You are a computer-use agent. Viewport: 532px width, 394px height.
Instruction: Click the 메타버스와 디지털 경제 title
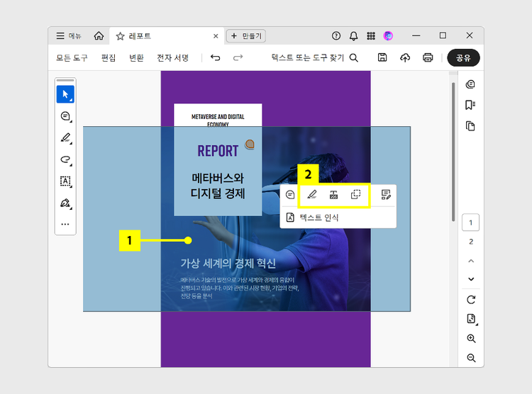click(218, 186)
